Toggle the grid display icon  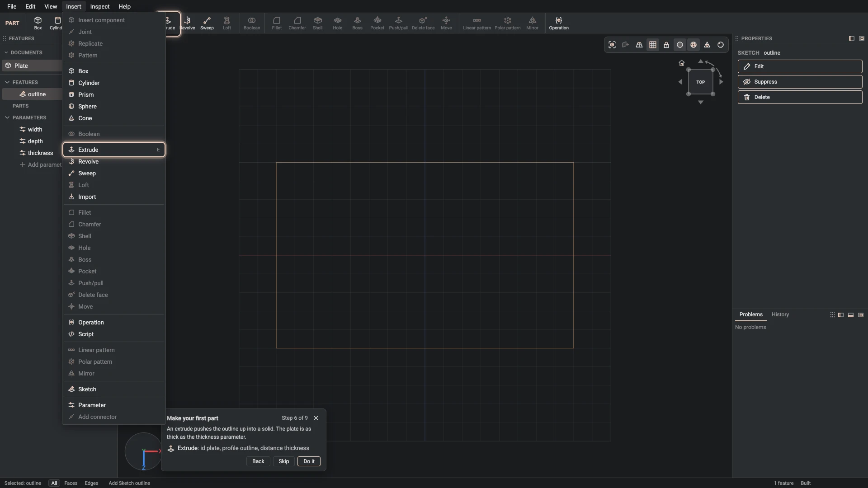(x=653, y=45)
